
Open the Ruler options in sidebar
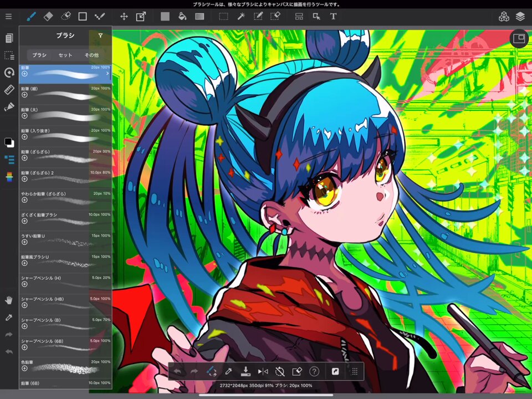click(x=9, y=90)
